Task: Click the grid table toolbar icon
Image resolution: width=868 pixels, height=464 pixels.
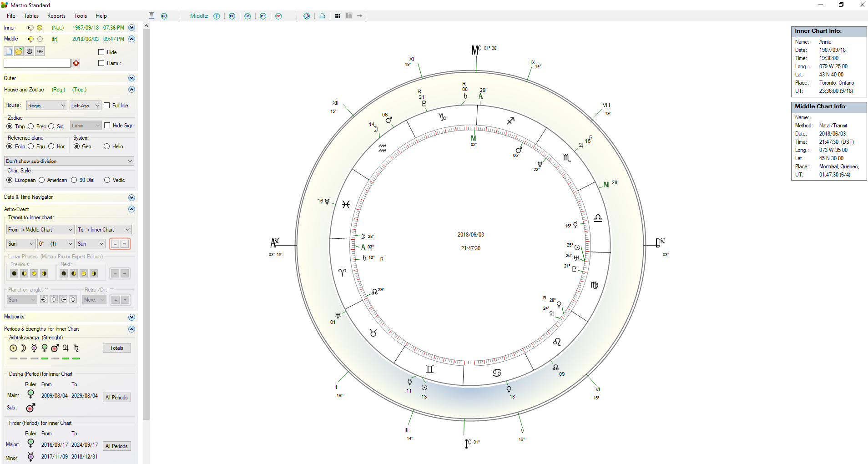Action: point(338,16)
